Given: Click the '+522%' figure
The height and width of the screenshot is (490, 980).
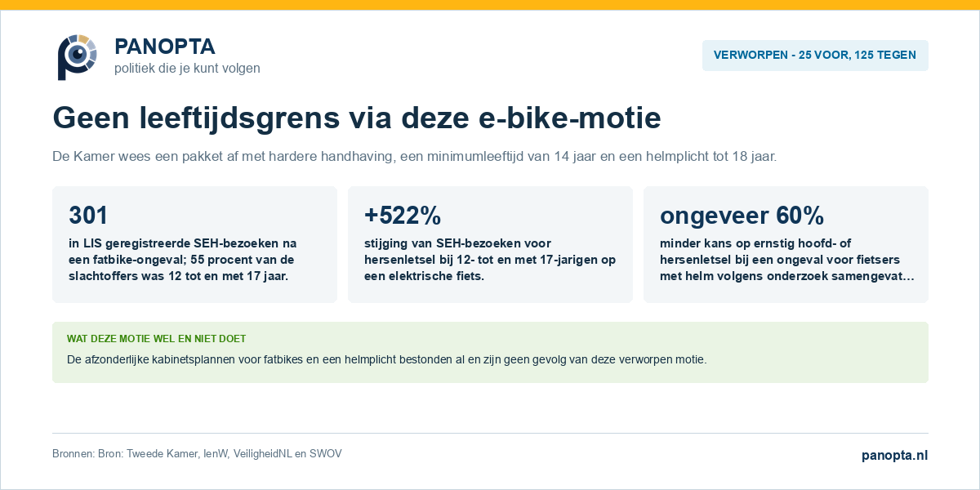Looking at the screenshot, I should point(403,216).
